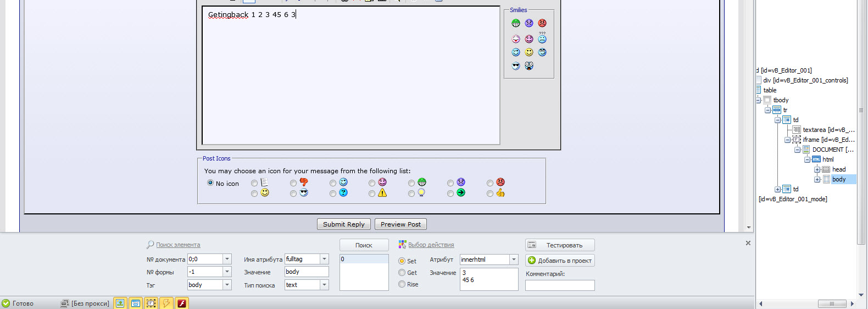Open the Выбор действия link
The height and width of the screenshot is (309, 868).
pyautogui.click(x=431, y=245)
